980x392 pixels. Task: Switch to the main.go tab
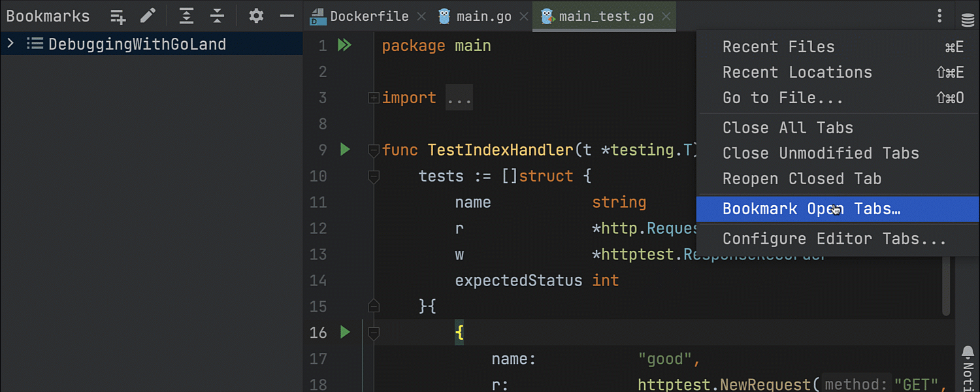click(483, 16)
